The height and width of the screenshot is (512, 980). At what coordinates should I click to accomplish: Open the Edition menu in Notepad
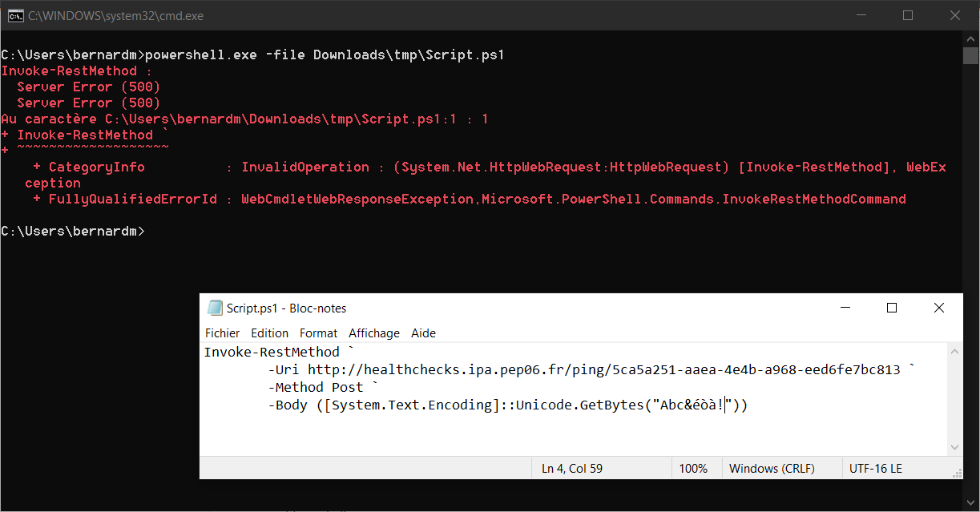[x=269, y=333]
